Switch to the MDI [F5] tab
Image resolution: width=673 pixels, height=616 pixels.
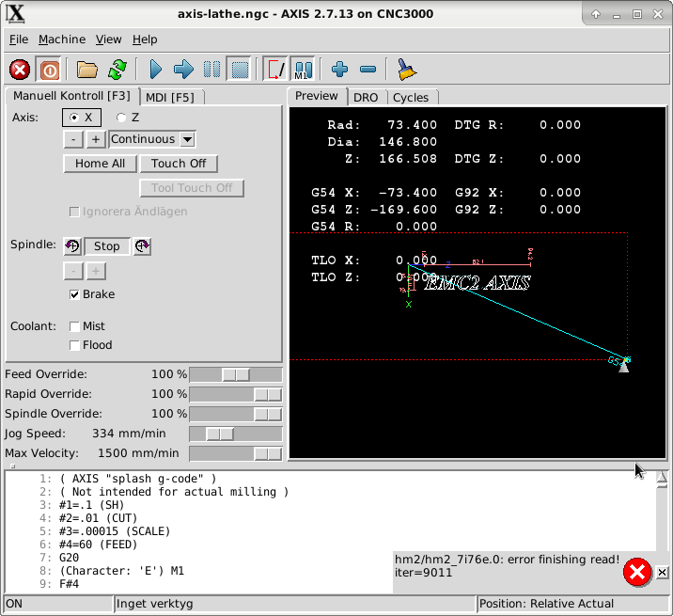(170, 98)
